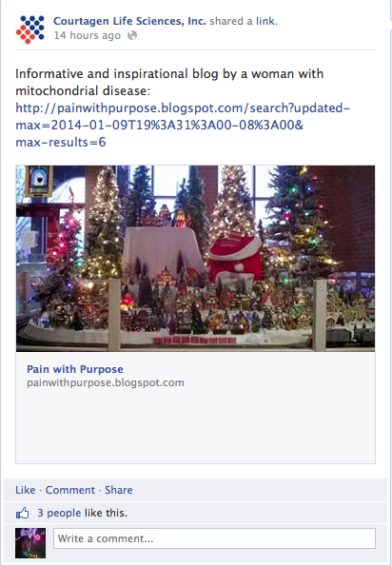The width and height of the screenshot is (392, 566).
Task: Click the red Santa hat in the photo
Action: coord(236,254)
